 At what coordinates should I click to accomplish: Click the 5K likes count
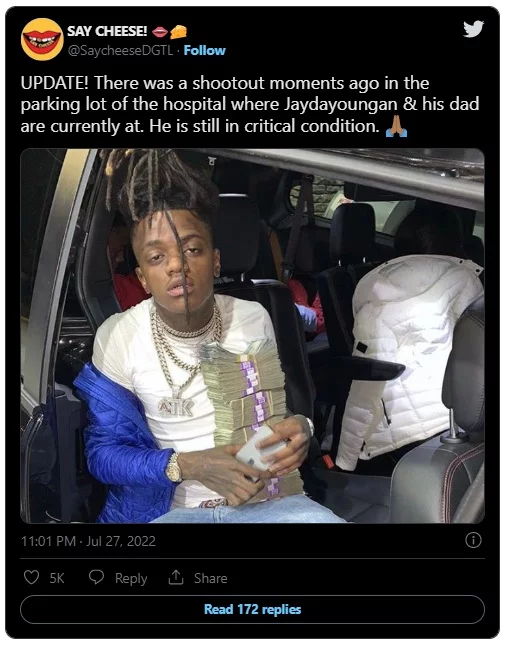click(57, 578)
